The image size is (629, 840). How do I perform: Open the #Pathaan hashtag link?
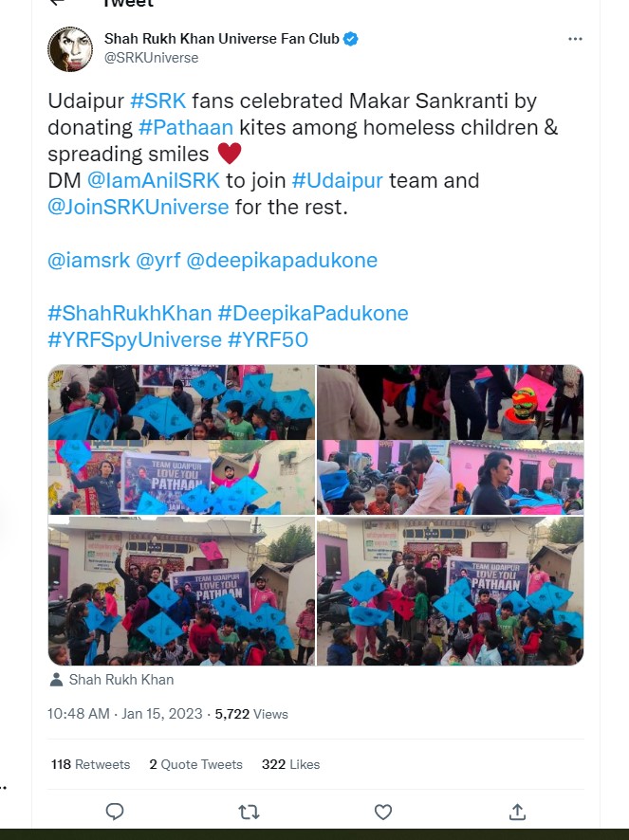click(186, 127)
